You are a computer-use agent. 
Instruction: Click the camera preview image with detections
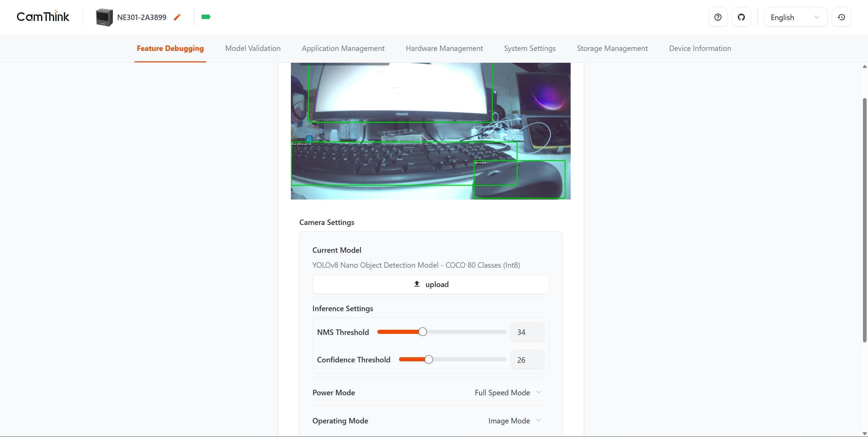point(431,131)
